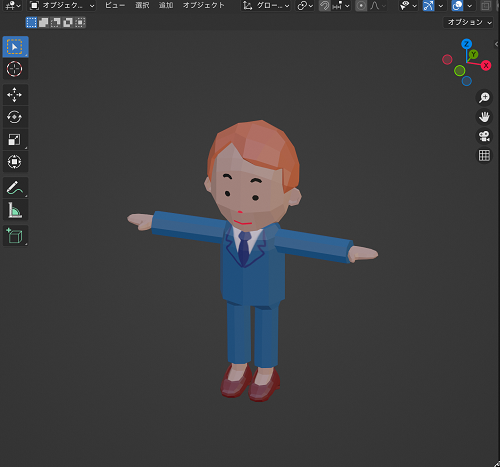Expand the グロー transform orientation dropdown
The image size is (500, 467).
[266, 6]
